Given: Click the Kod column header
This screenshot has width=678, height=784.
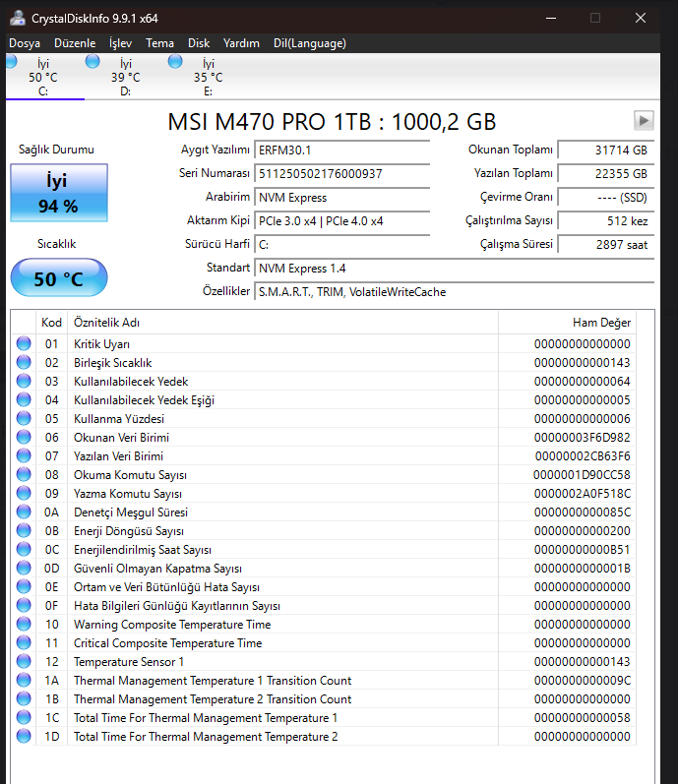Looking at the screenshot, I should [51, 323].
